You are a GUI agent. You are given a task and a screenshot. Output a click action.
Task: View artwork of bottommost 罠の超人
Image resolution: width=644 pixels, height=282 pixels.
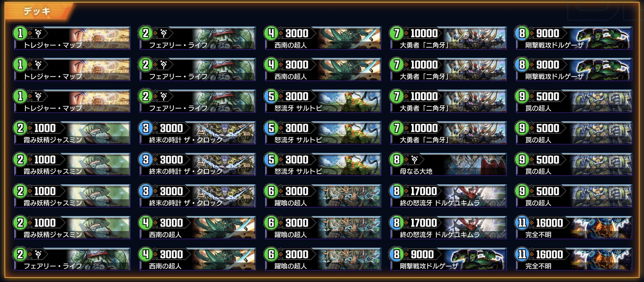600,196
